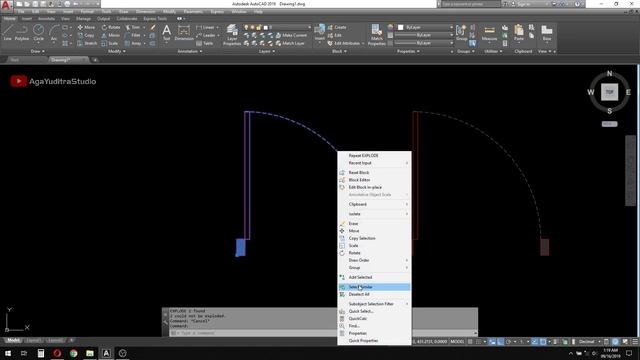Switch to the Insert ribbon tab

tap(27, 19)
